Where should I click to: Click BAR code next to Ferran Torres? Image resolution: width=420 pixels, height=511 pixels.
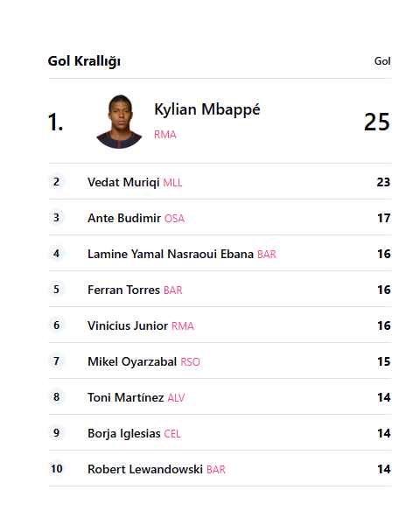(173, 290)
